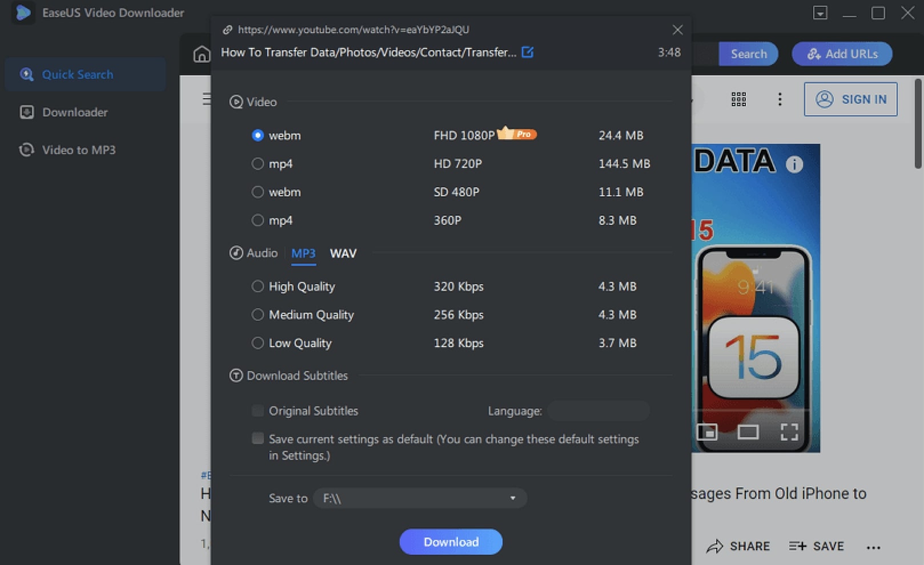Select mp4 HD 720P video option
The image size is (924, 565).
[x=258, y=164]
